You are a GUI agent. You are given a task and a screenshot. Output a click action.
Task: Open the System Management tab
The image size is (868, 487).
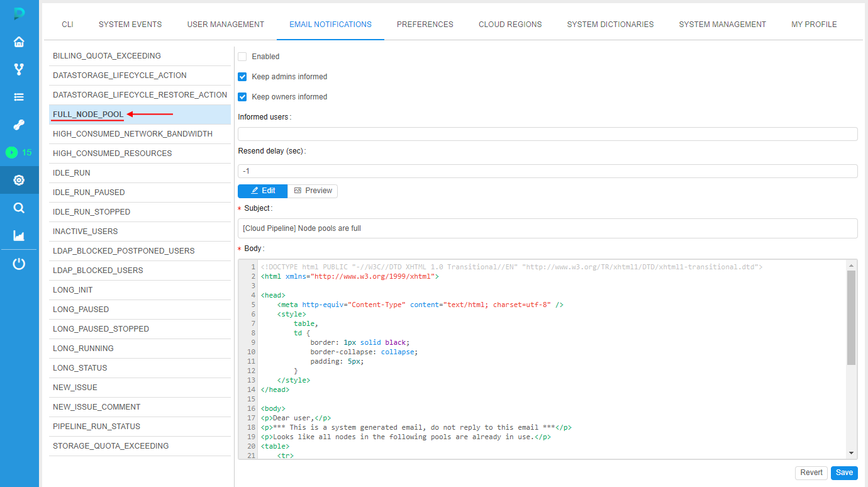[x=723, y=25]
